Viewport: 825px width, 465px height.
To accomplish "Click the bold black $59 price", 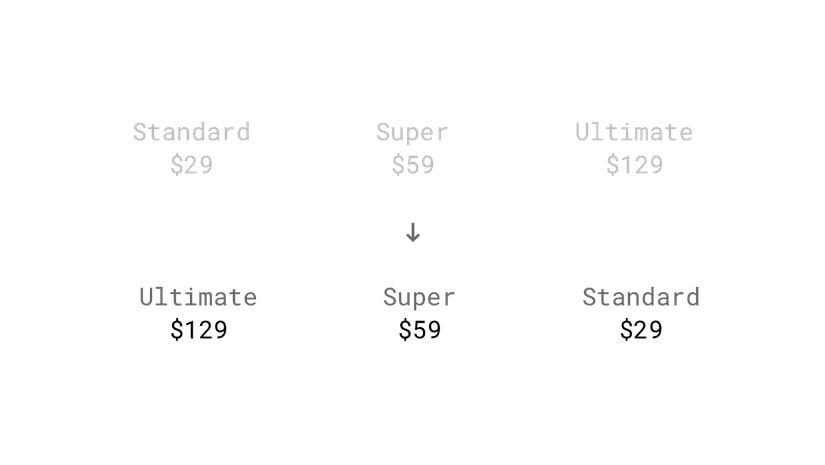I will click(x=419, y=330).
